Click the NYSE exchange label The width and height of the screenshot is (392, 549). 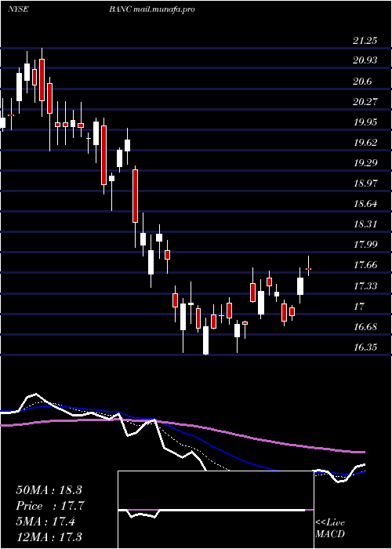pyautogui.click(x=18, y=9)
